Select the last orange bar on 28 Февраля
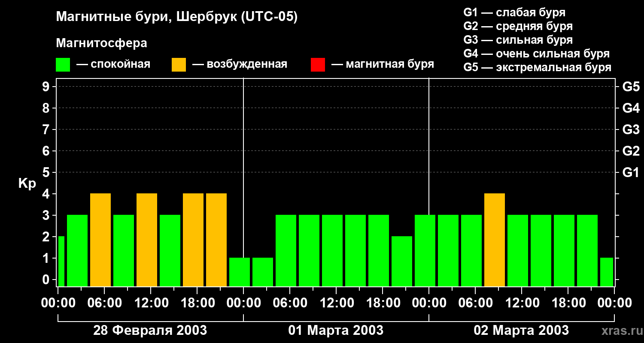Screen dimensions: 644x343 [x=216, y=240]
